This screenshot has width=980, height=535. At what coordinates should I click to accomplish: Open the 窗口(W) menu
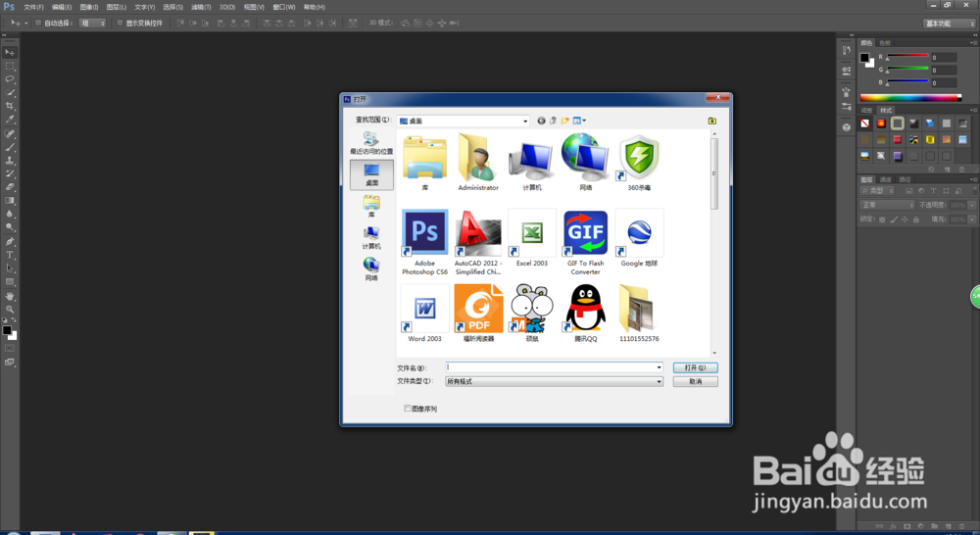284,7
